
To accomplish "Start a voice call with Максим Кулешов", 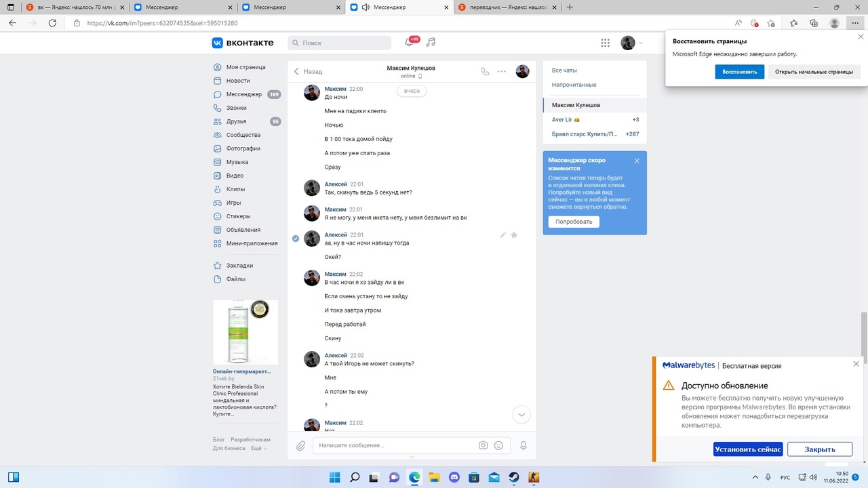I will coord(484,71).
